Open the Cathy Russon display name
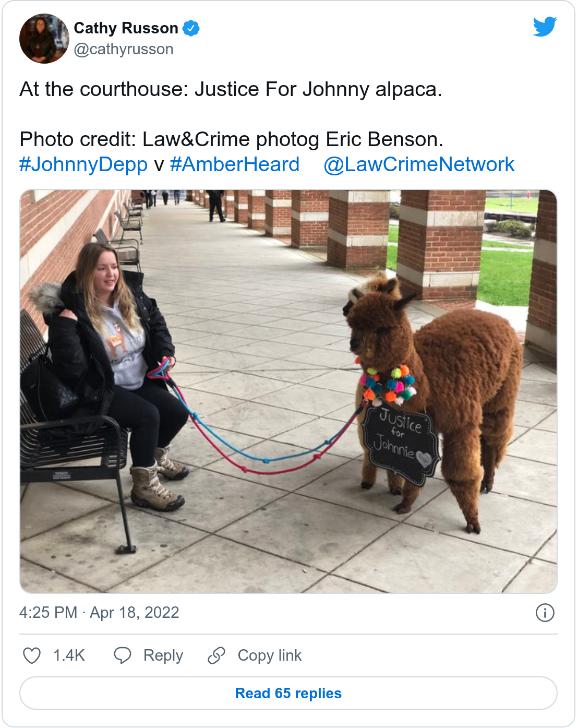Image resolution: width=578 pixels, height=728 pixels. click(x=126, y=28)
